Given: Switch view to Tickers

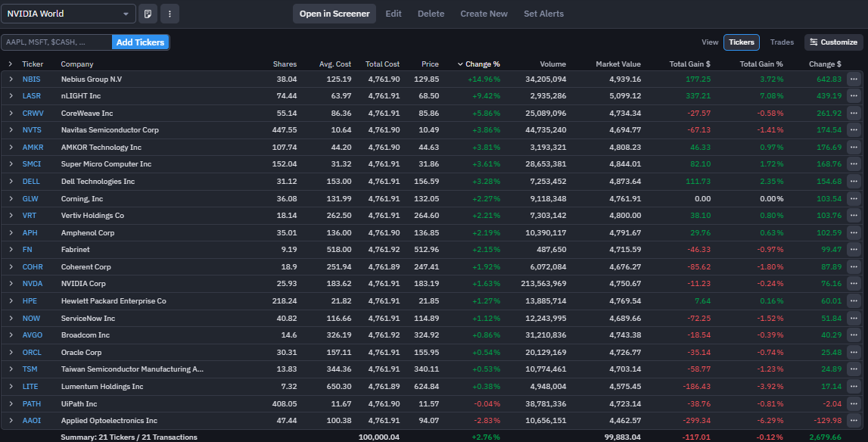Looking at the screenshot, I should click(x=741, y=42).
